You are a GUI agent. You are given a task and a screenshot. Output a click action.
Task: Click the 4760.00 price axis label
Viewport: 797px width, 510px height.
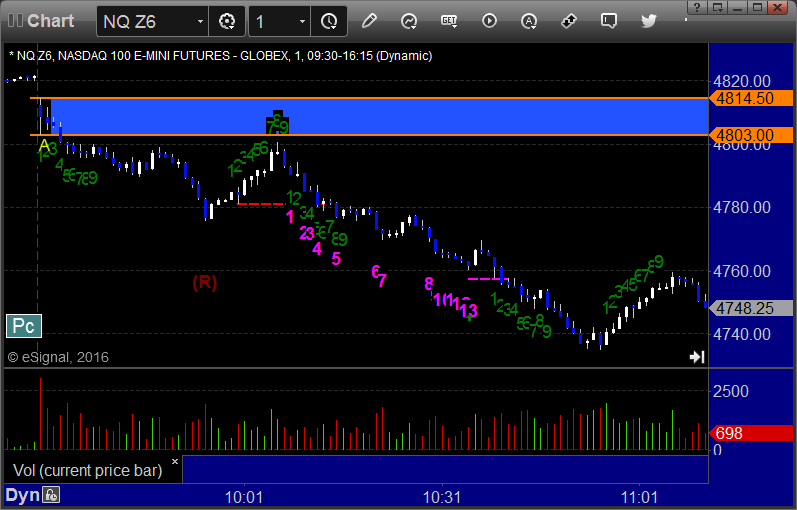[742, 271]
